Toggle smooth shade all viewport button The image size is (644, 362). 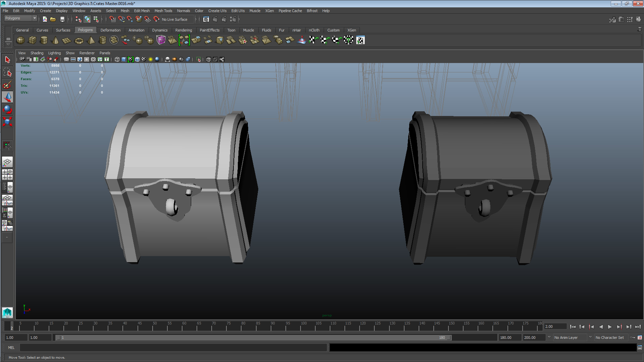click(124, 59)
